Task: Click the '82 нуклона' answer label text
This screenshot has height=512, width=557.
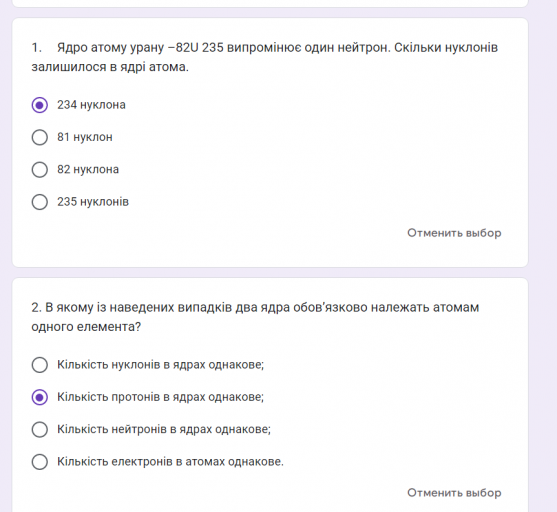Action: coord(88,169)
